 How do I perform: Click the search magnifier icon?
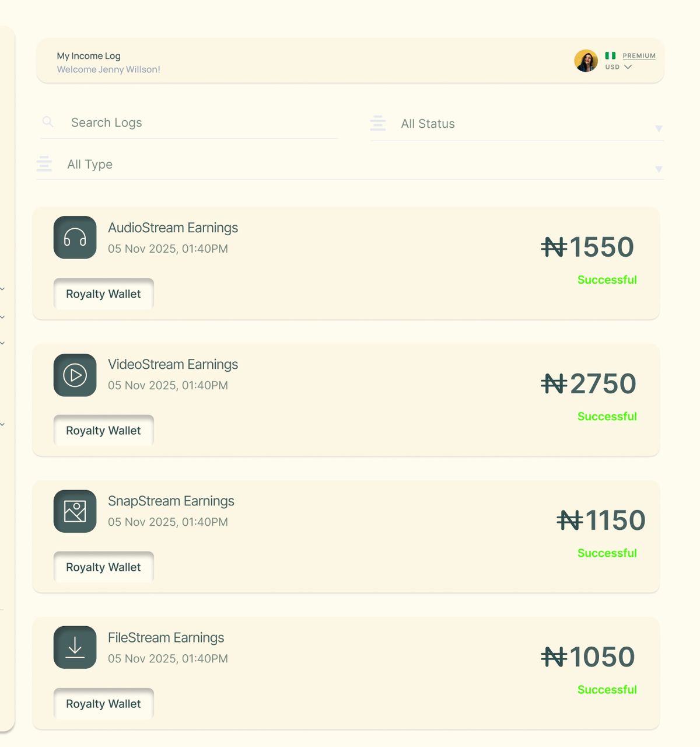48,122
